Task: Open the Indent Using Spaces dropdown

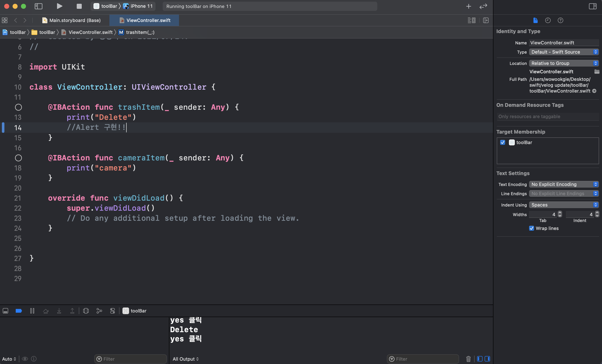Action: click(564, 205)
